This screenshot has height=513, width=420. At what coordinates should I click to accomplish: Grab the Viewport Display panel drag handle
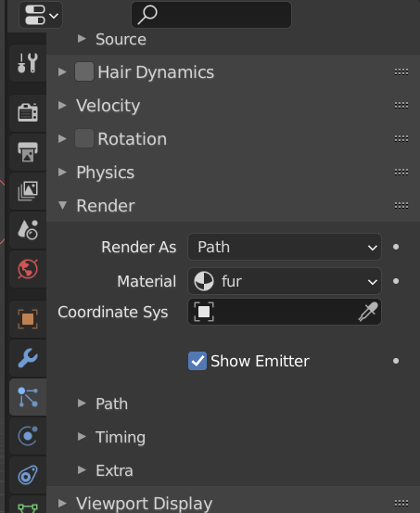coord(401,503)
